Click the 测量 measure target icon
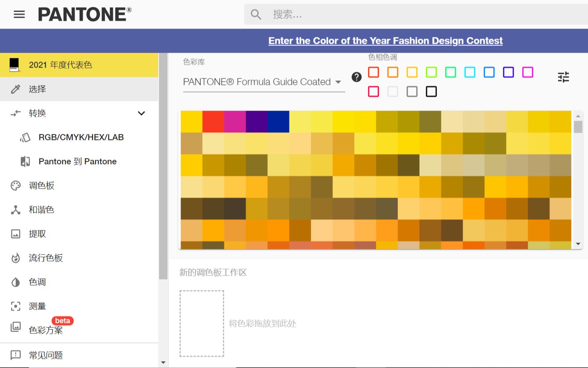The width and height of the screenshot is (588, 368). (15, 306)
